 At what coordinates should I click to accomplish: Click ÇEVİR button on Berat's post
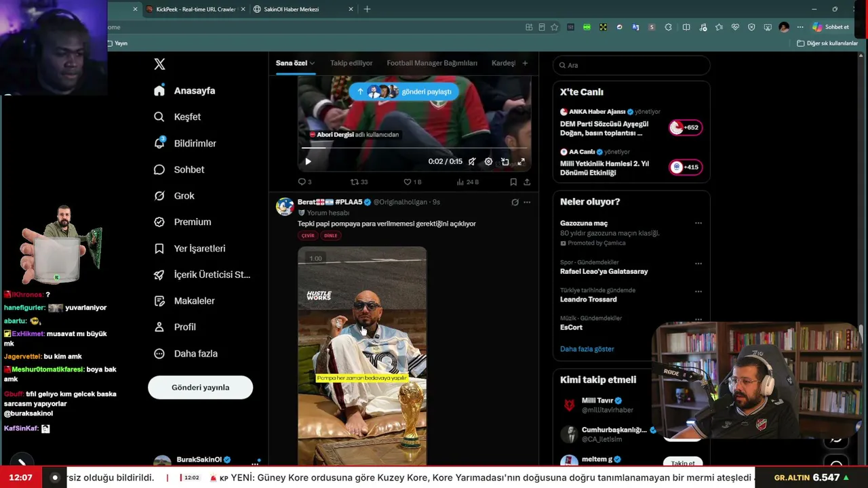308,236
